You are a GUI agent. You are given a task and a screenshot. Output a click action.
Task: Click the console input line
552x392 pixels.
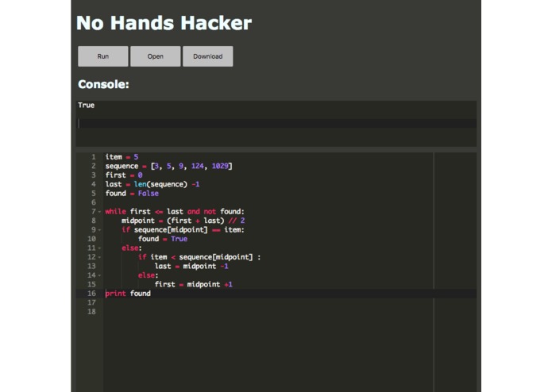click(x=276, y=123)
